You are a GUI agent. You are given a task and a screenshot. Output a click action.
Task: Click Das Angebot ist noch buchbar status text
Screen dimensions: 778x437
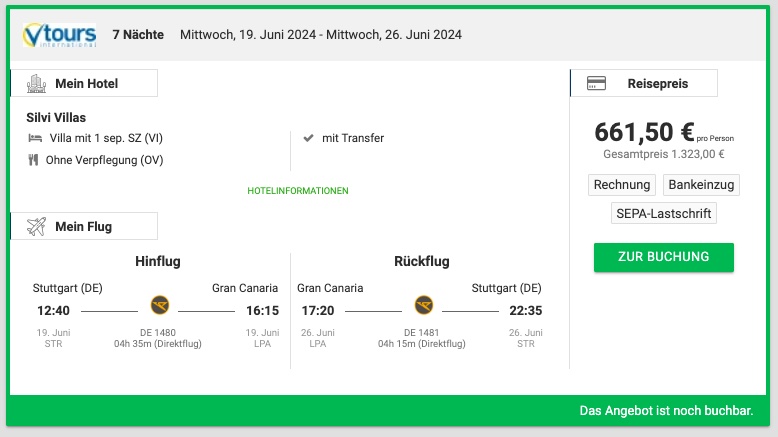[666, 411]
